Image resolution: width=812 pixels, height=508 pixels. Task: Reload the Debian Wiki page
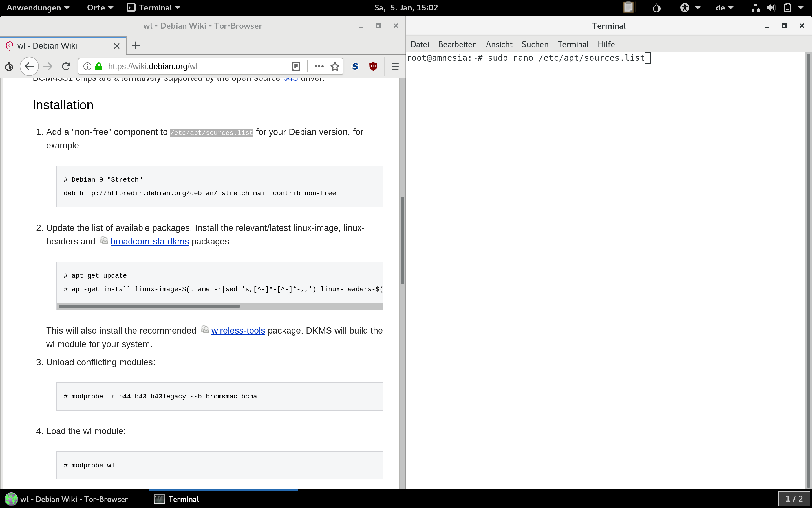coord(66,67)
